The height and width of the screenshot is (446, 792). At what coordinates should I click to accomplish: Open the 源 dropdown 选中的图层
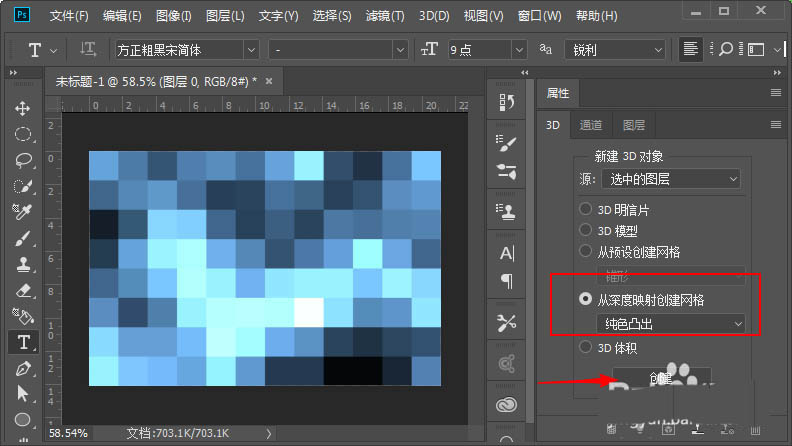coord(671,179)
